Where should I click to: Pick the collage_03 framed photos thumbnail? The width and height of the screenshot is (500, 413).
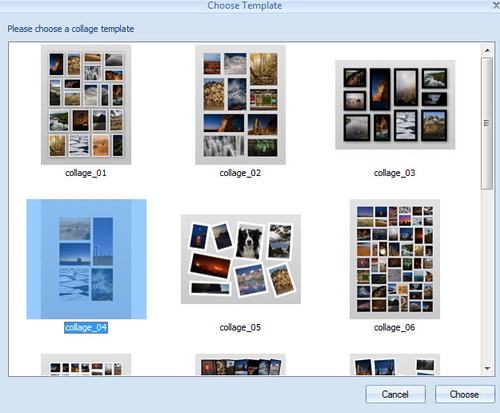pyautogui.click(x=395, y=105)
